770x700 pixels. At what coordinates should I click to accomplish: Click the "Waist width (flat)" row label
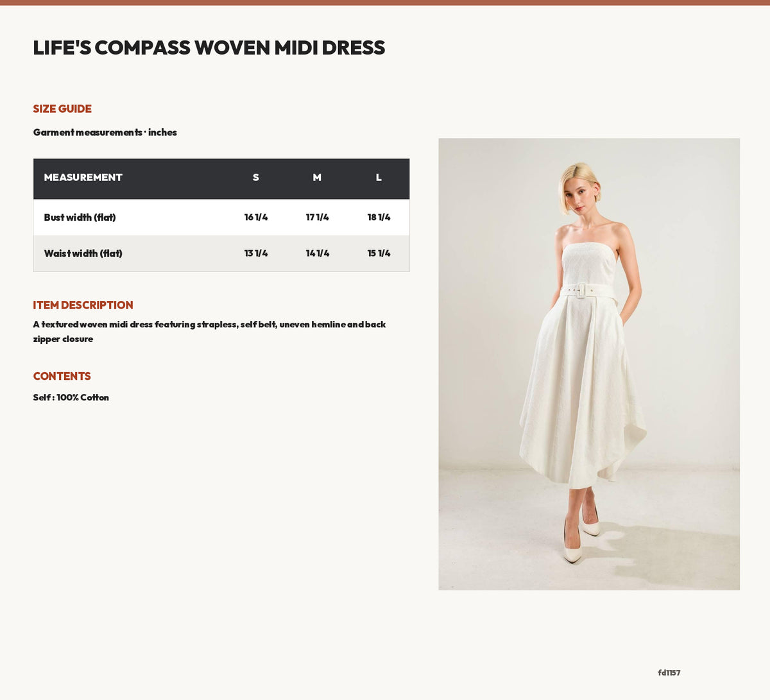point(83,253)
